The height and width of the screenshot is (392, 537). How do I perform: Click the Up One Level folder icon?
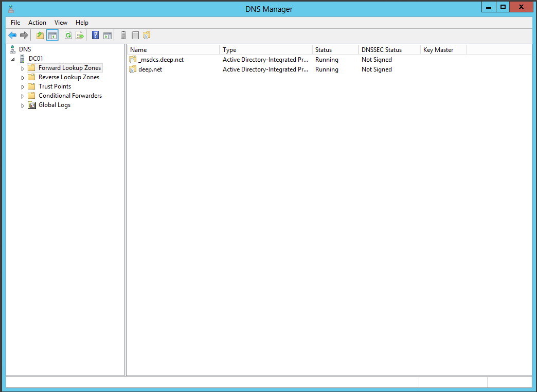click(x=40, y=35)
